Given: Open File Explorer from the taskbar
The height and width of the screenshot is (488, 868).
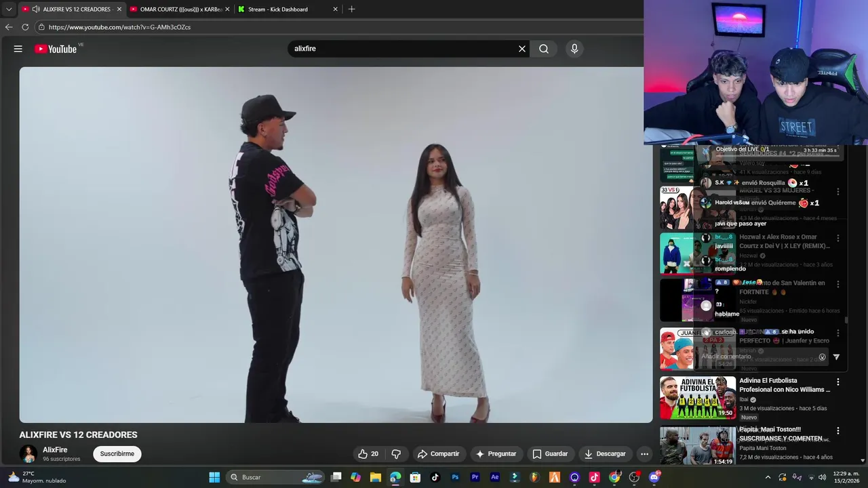Looking at the screenshot, I should pos(375,477).
